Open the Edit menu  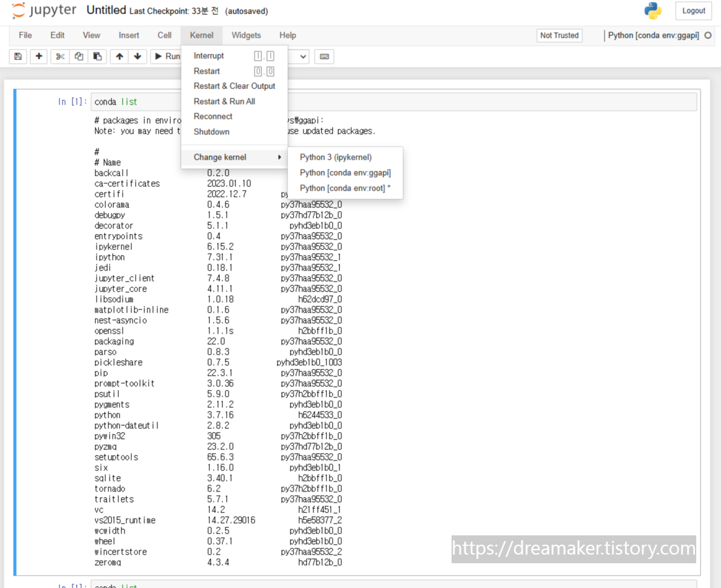tap(58, 35)
